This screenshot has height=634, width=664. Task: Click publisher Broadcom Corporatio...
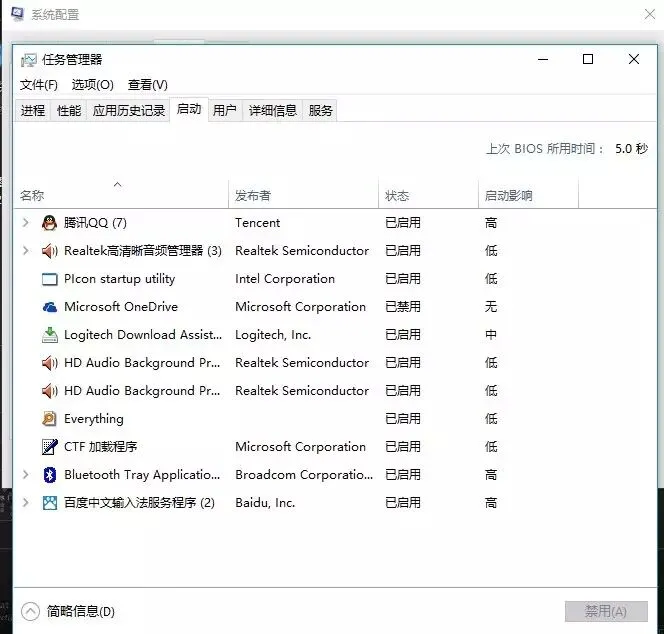pos(304,475)
